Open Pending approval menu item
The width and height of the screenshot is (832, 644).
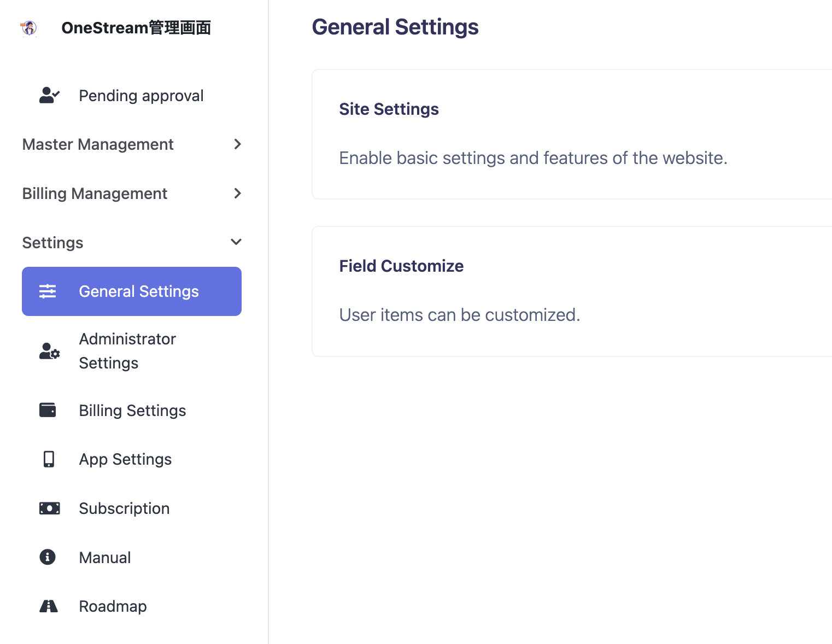tap(141, 96)
